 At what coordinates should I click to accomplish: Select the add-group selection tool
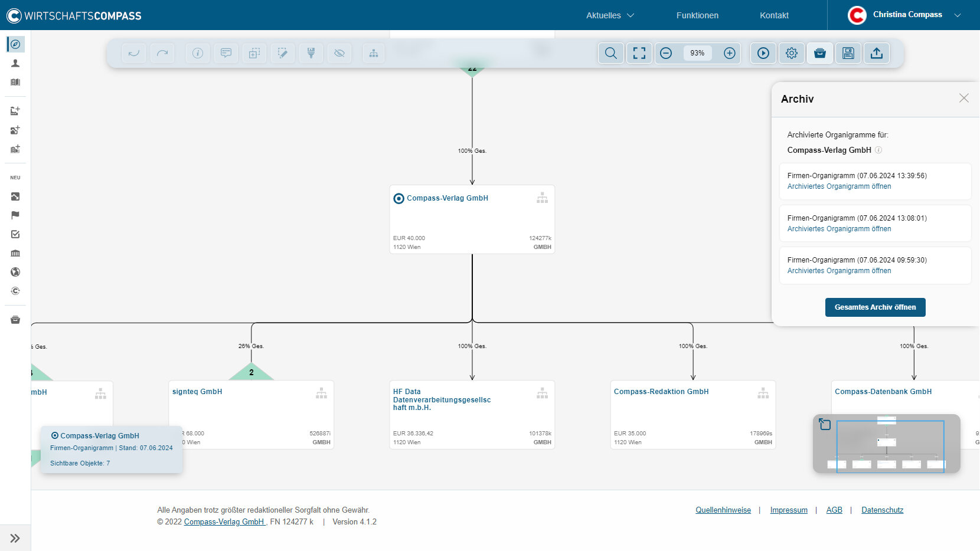254,53
